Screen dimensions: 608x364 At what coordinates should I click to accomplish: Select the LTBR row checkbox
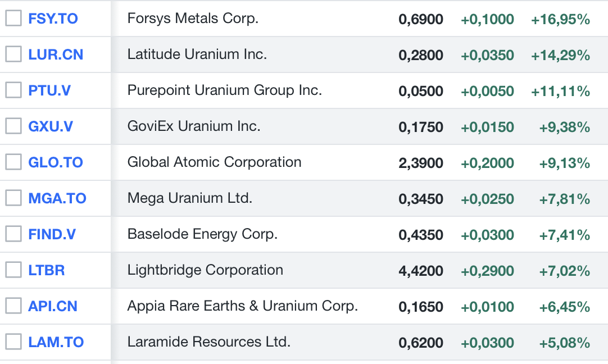point(13,270)
